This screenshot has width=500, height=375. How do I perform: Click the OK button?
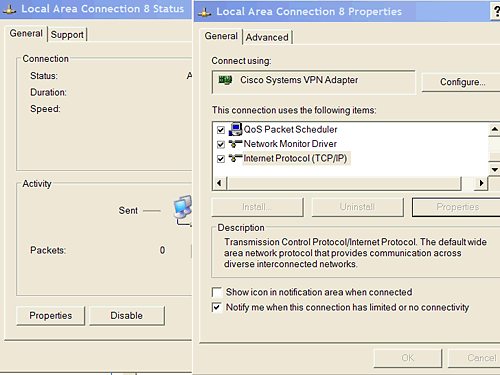tap(408, 358)
